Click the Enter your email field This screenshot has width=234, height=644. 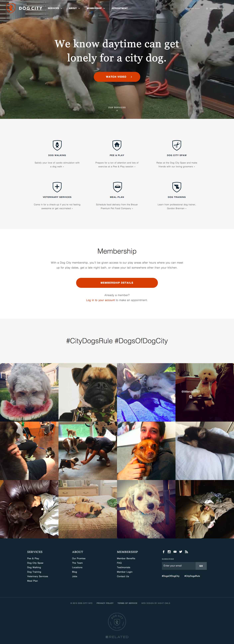178,566
